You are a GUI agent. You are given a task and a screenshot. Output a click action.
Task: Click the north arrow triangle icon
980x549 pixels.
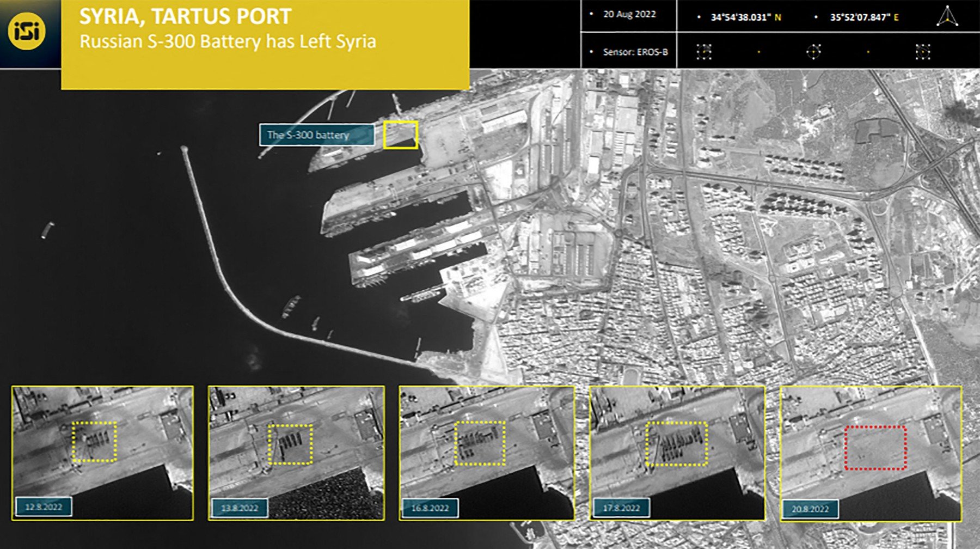pyautogui.click(x=947, y=16)
